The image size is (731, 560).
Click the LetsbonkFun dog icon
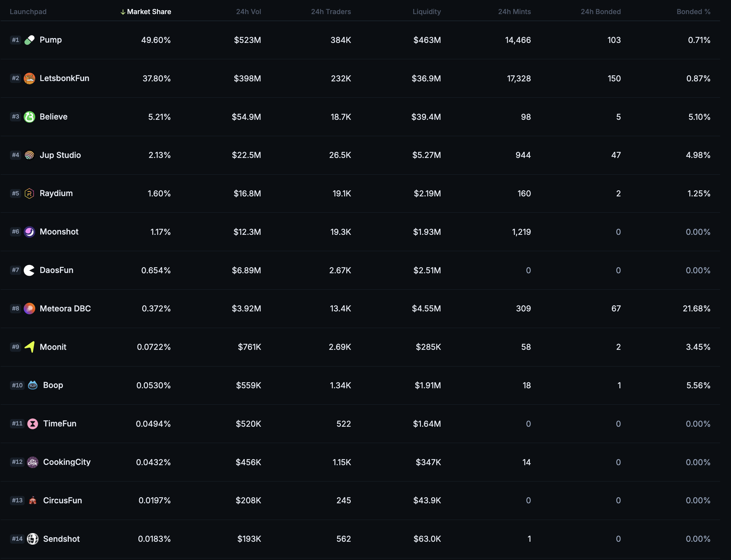29,78
